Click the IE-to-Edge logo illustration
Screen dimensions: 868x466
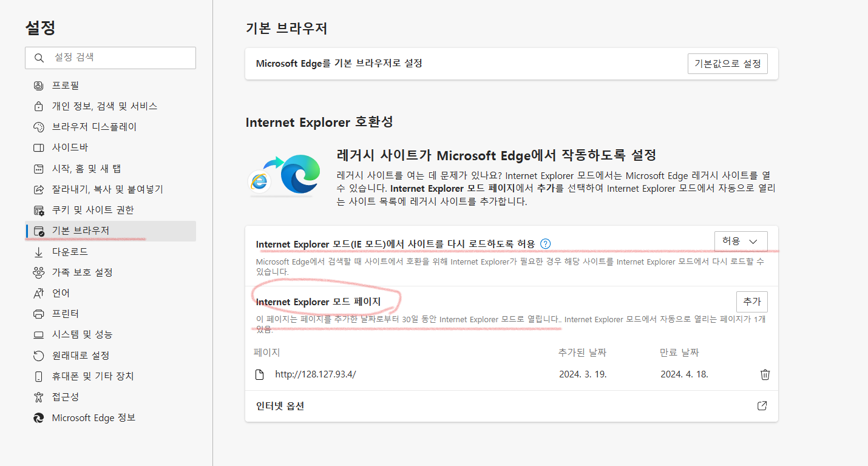[x=284, y=176]
